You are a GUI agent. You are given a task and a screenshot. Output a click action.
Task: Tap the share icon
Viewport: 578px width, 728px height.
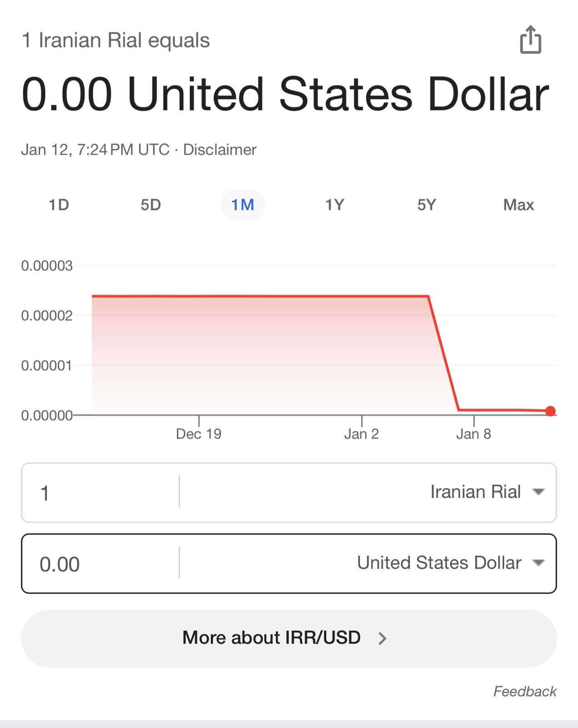(530, 40)
